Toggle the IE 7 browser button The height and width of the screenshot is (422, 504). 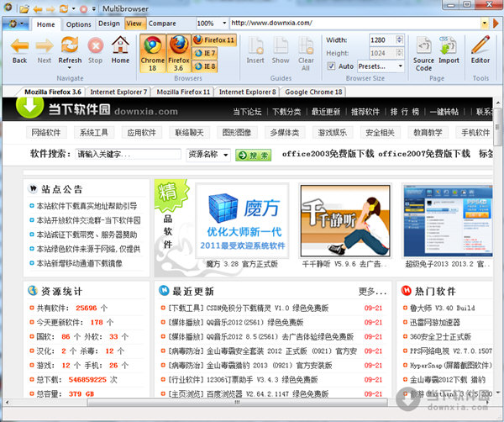pyautogui.click(x=205, y=53)
